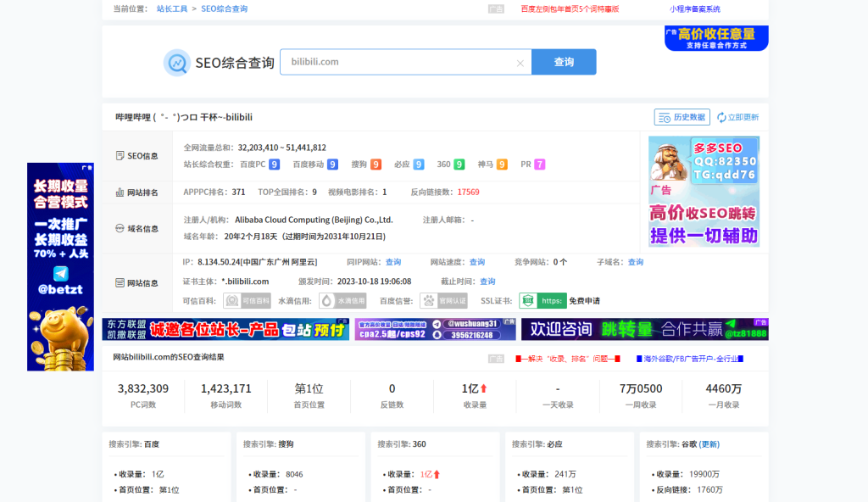Click the 网站信息 document icon
The image size is (868, 502).
point(120,282)
